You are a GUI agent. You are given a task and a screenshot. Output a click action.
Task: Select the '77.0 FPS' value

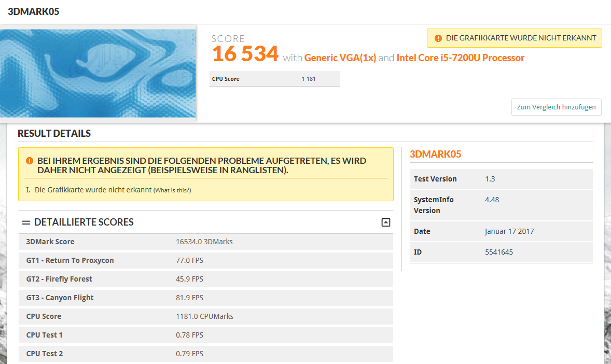(x=189, y=260)
